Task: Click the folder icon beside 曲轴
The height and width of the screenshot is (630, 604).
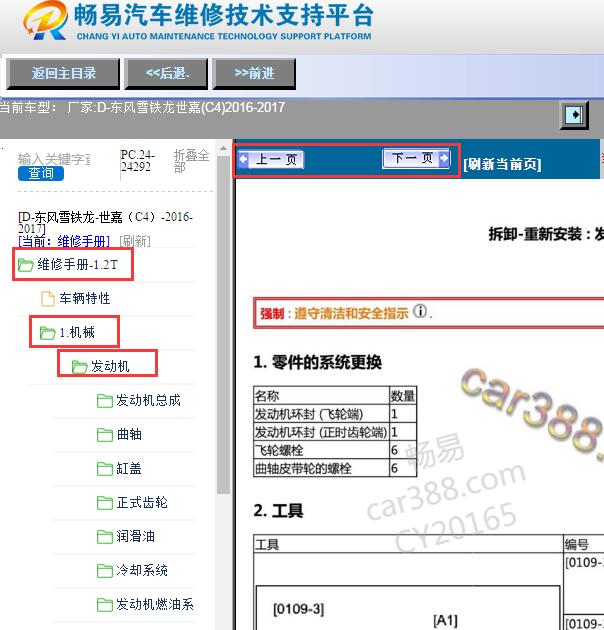Action: 104,435
